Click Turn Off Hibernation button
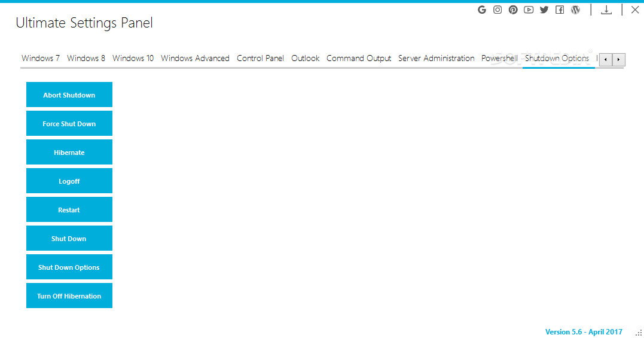The height and width of the screenshot is (338, 644). coord(69,296)
